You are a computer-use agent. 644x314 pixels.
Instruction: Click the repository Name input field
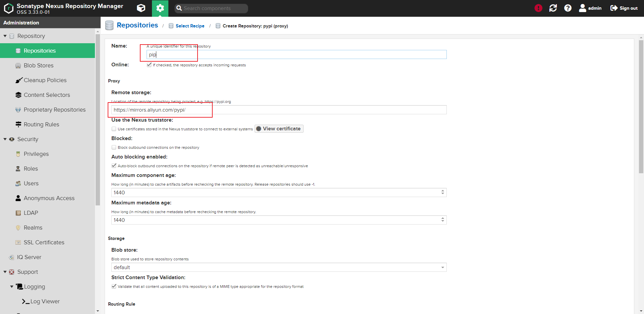(x=297, y=55)
